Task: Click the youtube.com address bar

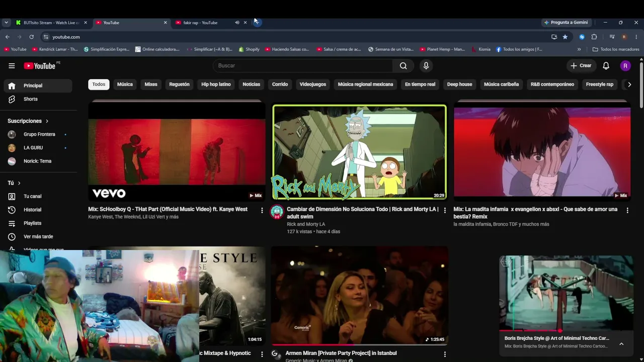Action: click(x=297, y=37)
